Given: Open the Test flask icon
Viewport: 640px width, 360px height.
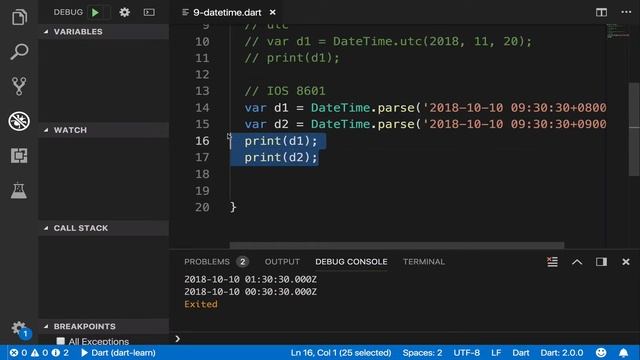Looking at the screenshot, I should (19, 190).
